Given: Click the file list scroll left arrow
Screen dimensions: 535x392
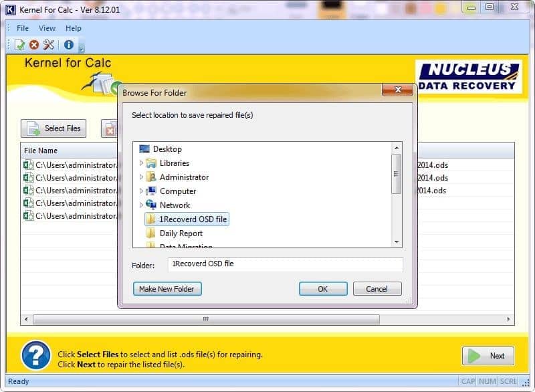Looking at the screenshot, I should click(x=26, y=319).
